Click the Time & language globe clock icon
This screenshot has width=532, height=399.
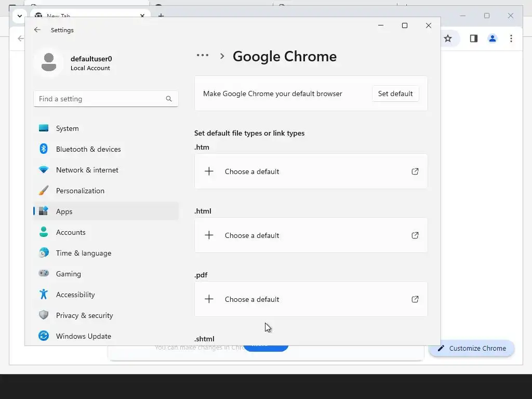44,252
